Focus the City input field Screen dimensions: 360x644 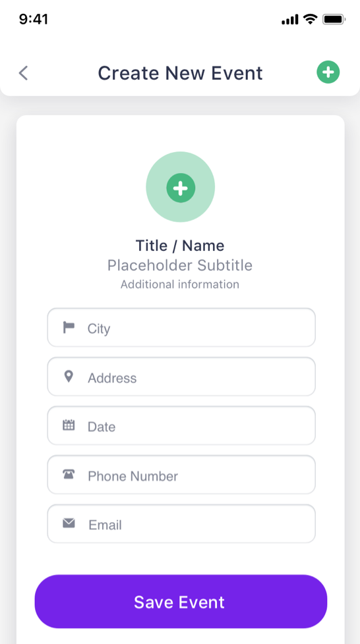tap(181, 328)
